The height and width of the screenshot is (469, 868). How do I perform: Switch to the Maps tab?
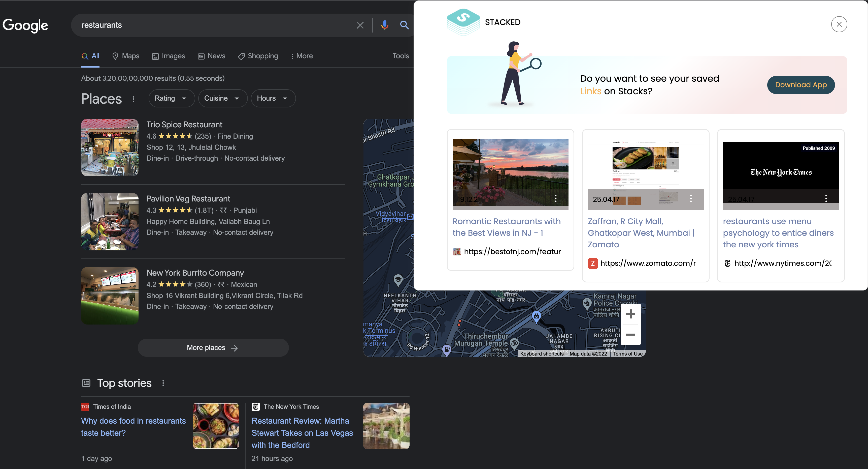point(126,56)
